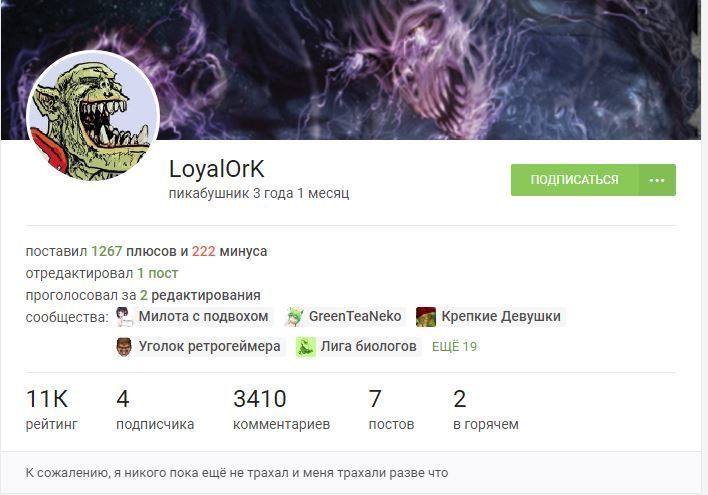Click the Уголок ретрогеймера community icon
The width and height of the screenshot is (708, 495).
coord(124,347)
